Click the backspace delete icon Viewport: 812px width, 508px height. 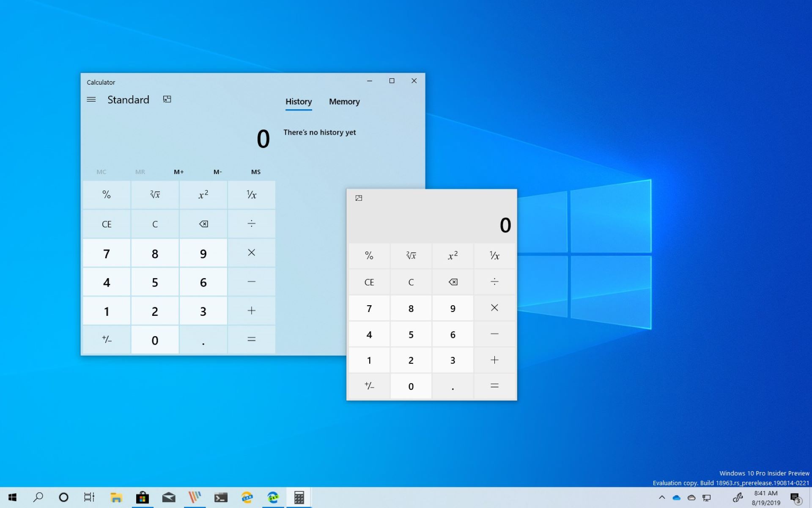(x=203, y=224)
